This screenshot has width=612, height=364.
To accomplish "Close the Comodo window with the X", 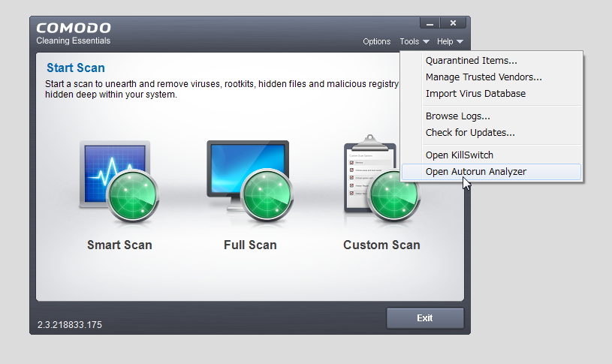I will [x=453, y=23].
